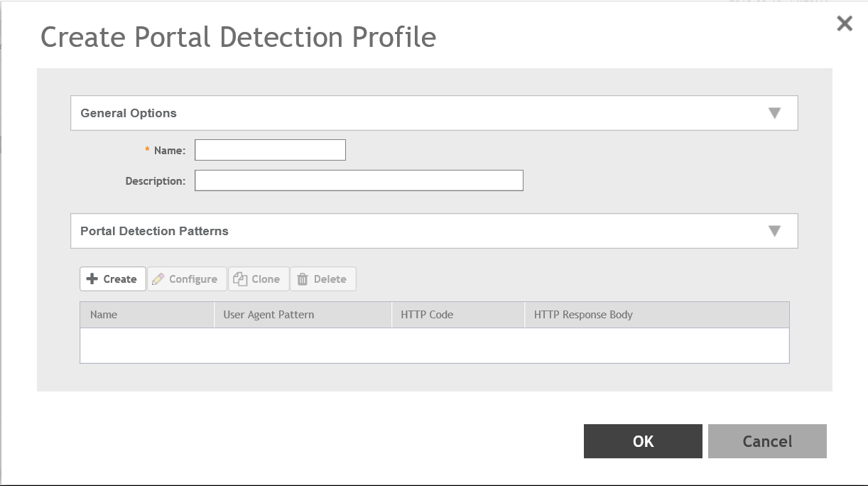The height and width of the screenshot is (486, 868).
Task: Collapse the General Options section arrow
Action: (774, 113)
